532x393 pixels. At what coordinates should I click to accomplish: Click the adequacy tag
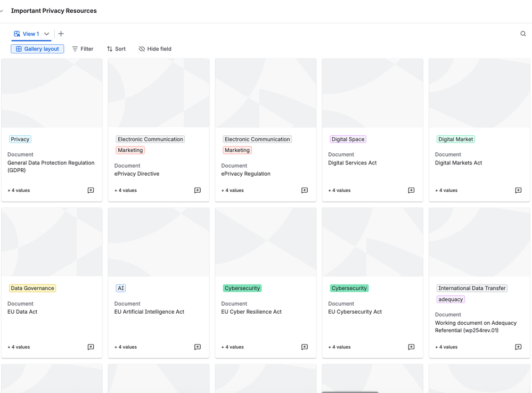pos(451,299)
